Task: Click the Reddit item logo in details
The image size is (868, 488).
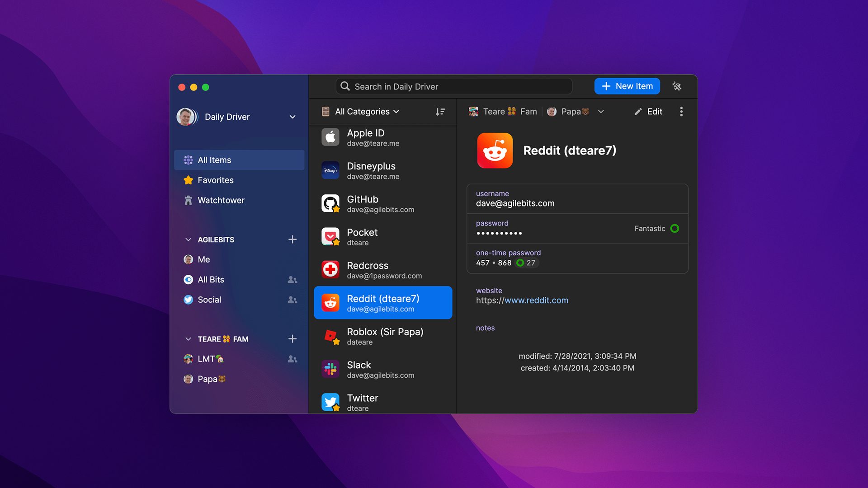Action: tap(495, 150)
